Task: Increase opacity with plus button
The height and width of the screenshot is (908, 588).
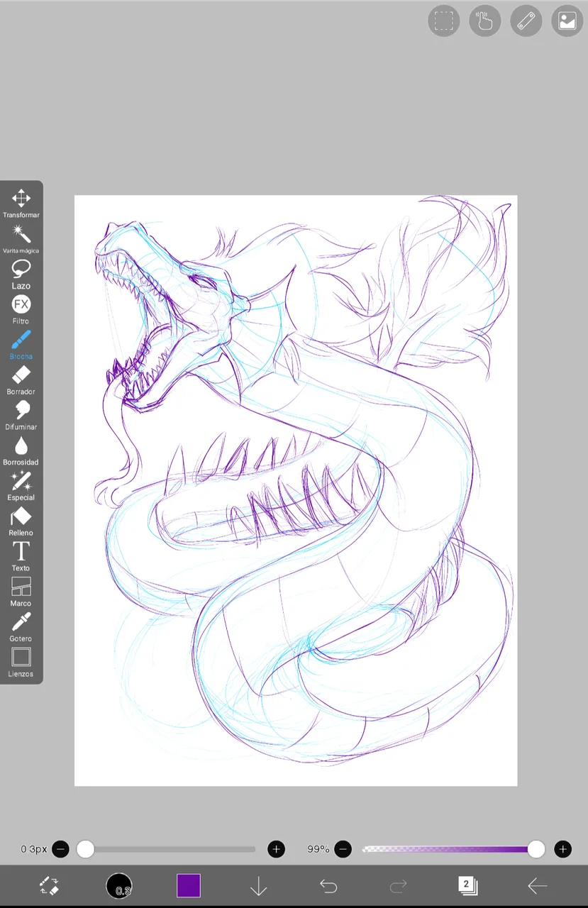Action: 562,849
